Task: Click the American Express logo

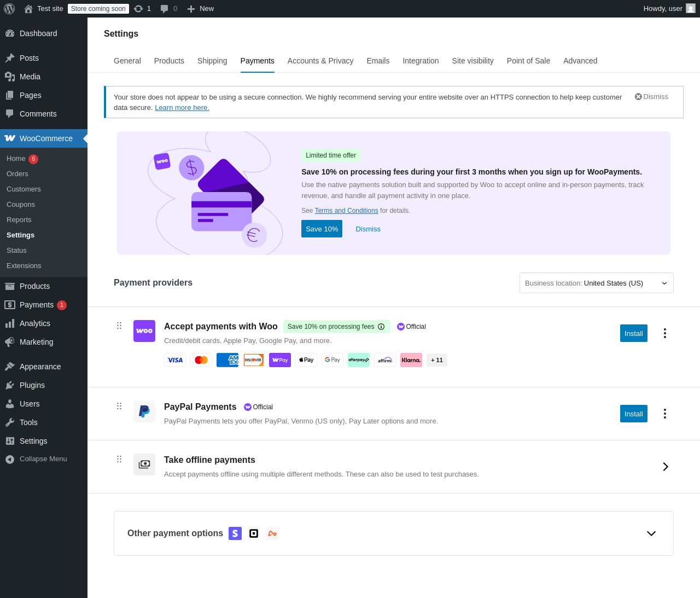Action: pos(227,360)
